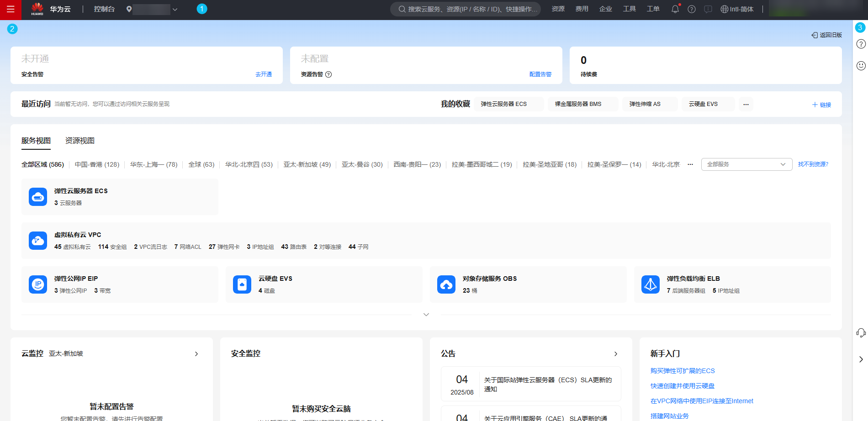Open the 企业 menu in top bar
The width and height of the screenshot is (868, 421).
point(605,9)
